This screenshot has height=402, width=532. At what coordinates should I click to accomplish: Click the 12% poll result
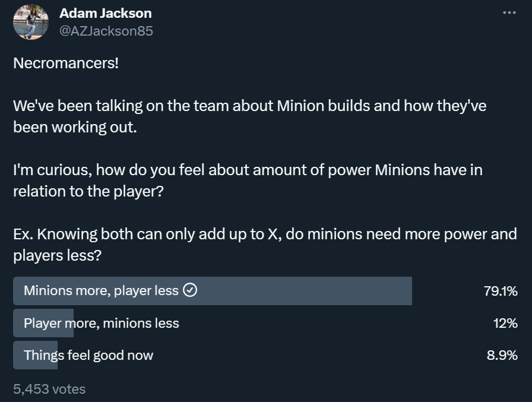[506, 323]
